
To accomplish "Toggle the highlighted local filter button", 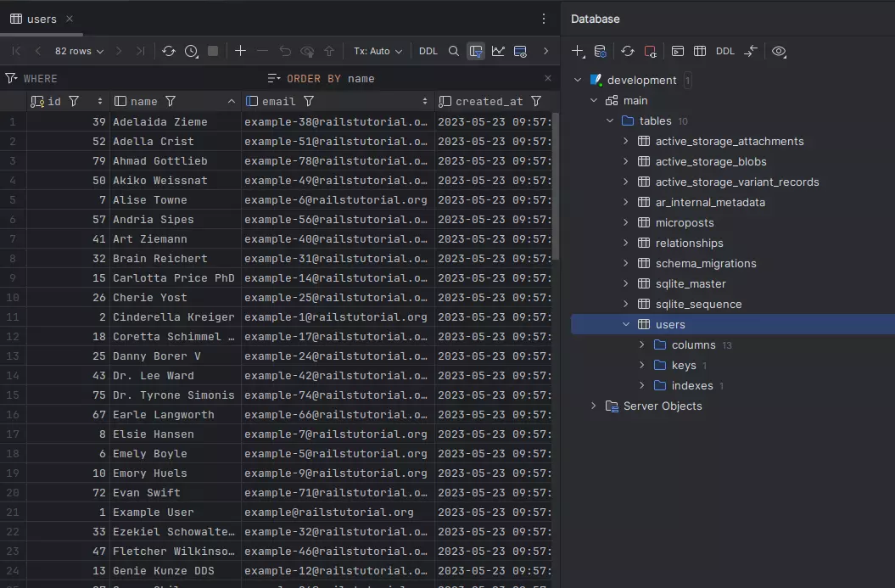I will tap(476, 51).
